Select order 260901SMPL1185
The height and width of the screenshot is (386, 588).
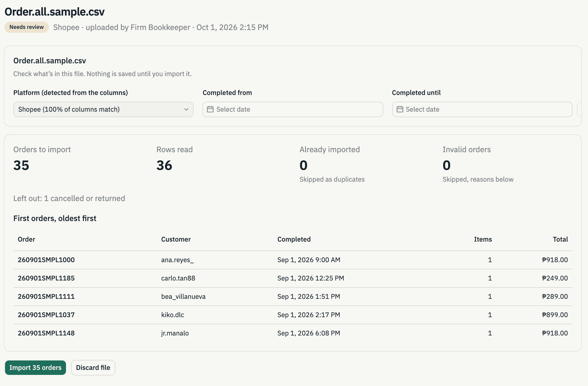(x=46, y=278)
